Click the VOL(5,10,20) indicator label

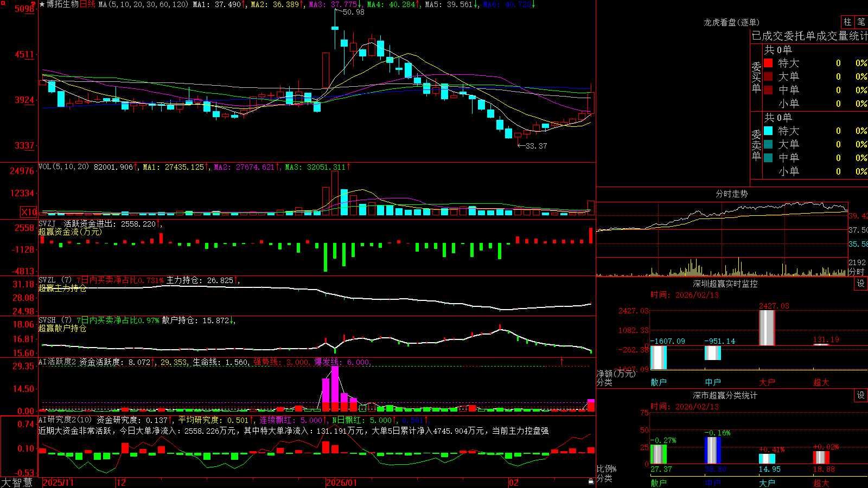[63, 167]
